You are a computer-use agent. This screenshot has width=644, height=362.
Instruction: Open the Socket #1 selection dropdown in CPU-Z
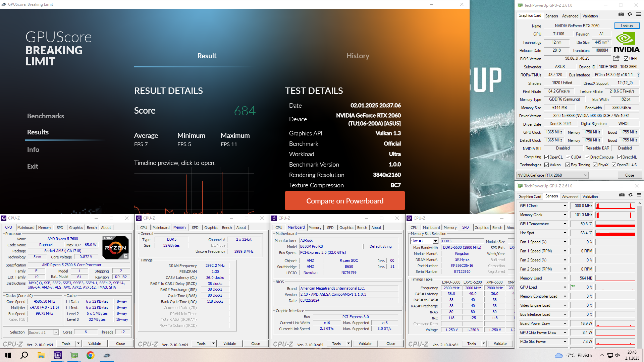click(43, 332)
